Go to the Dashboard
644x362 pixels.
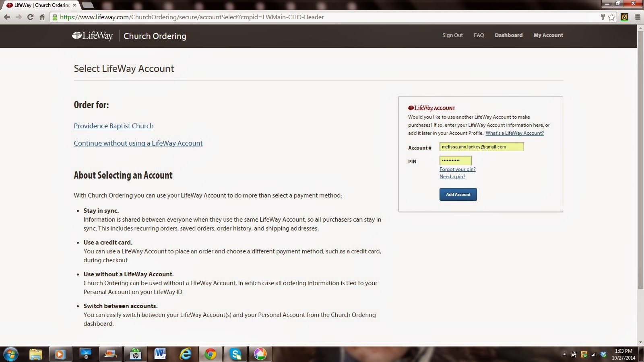click(509, 35)
